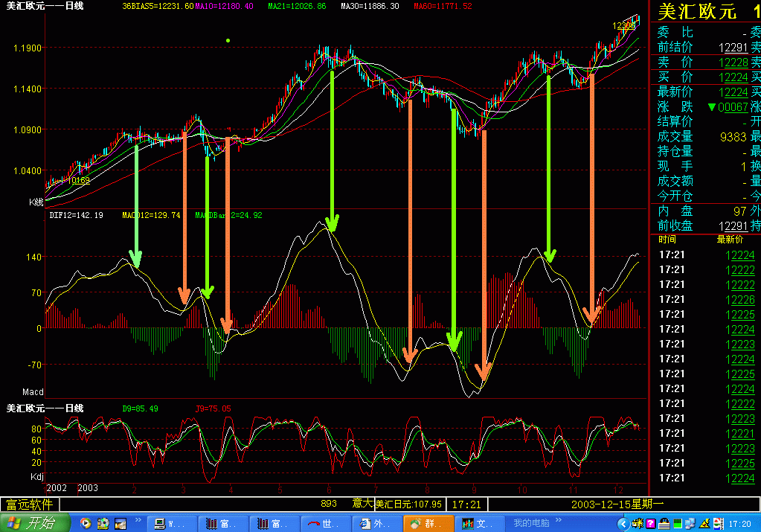Open the 开始 Start menu

pyautogui.click(x=35, y=523)
